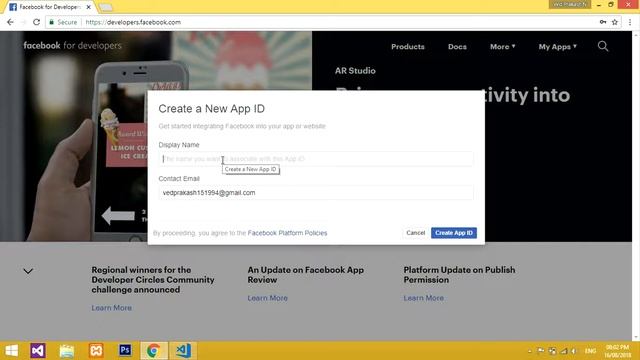Open Visual Studio from the taskbar

(x=38, y=351)
